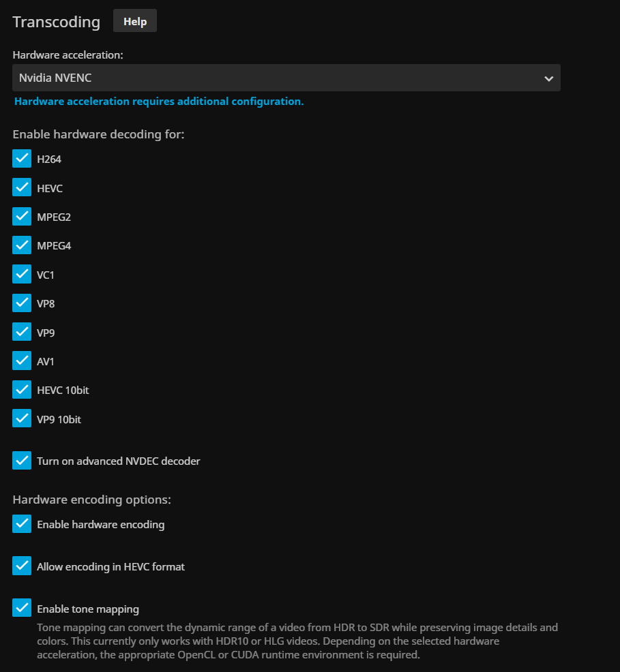Click the Nvidia NVENC selected value
This screenshot has height=672, width=620.
[55, 78]
